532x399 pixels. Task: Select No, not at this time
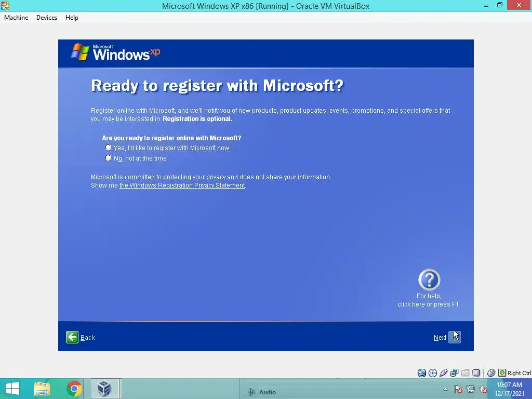click(x=108, y=158)
